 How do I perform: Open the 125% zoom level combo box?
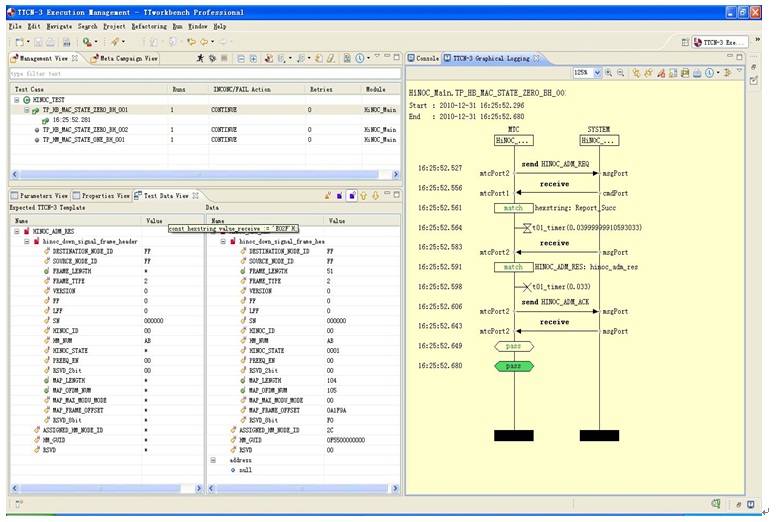tap(587, 73)
